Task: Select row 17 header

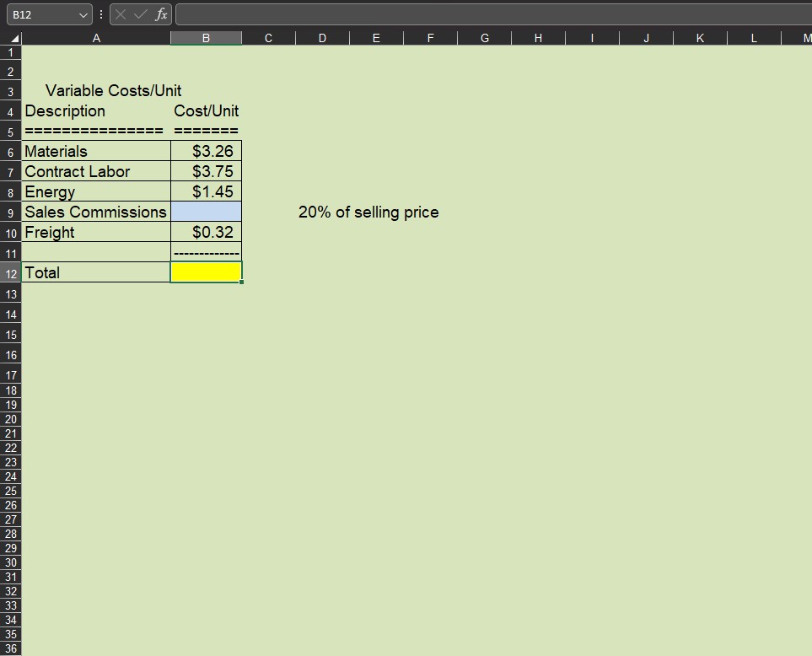Action: (x=10, y=374)
